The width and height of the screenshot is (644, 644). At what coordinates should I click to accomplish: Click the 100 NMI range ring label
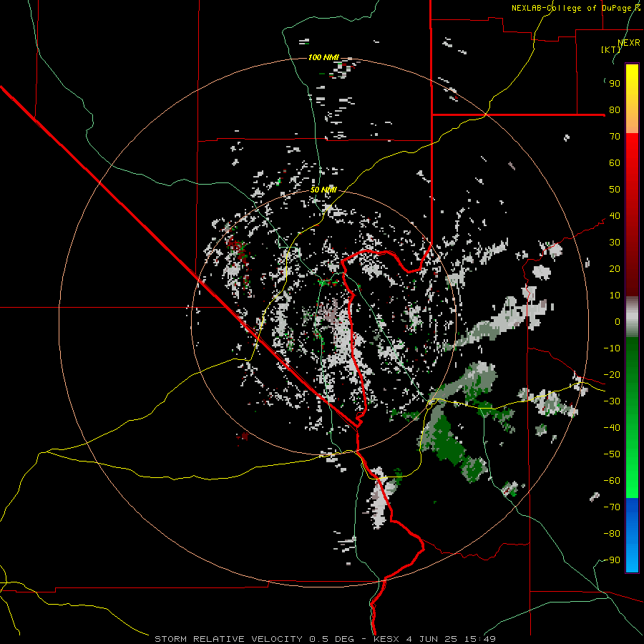point(323,57)
